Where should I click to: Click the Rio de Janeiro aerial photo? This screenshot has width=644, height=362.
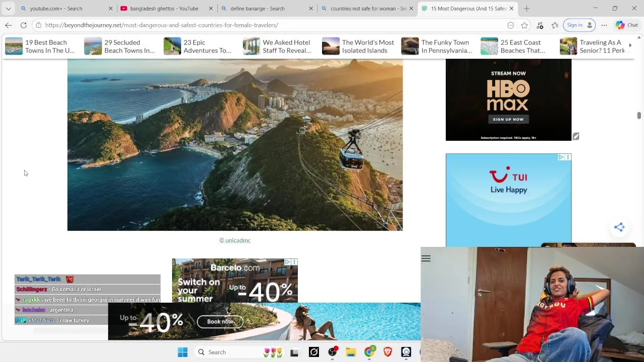(235, 145)
